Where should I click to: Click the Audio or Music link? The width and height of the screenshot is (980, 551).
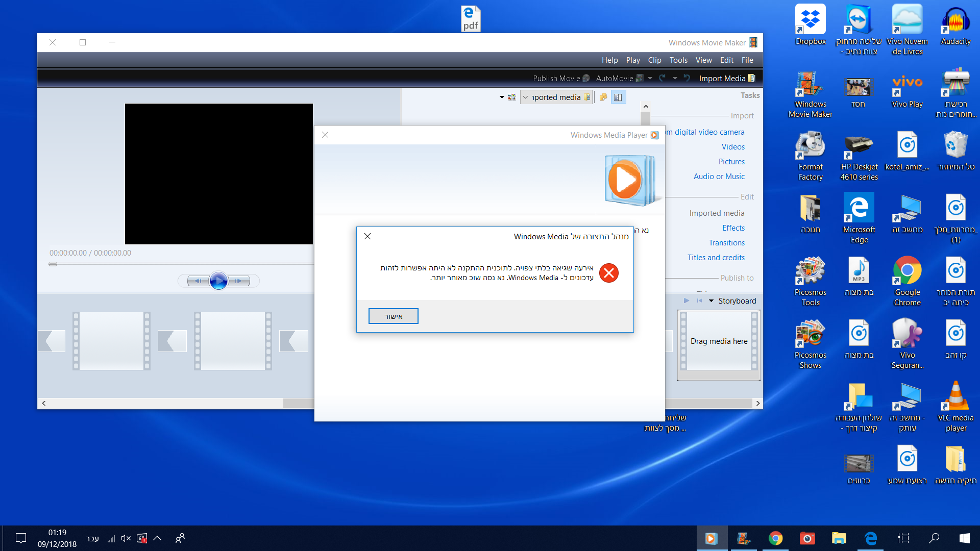[x=719, y=177]
